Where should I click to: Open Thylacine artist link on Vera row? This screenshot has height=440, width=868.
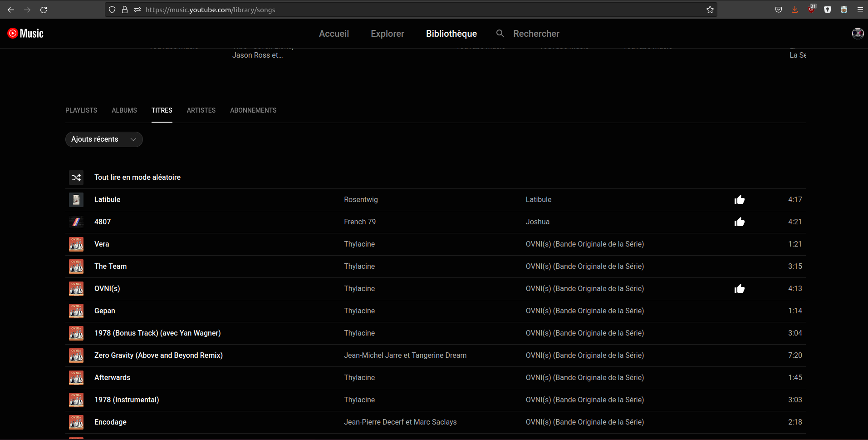click(359, 244)
